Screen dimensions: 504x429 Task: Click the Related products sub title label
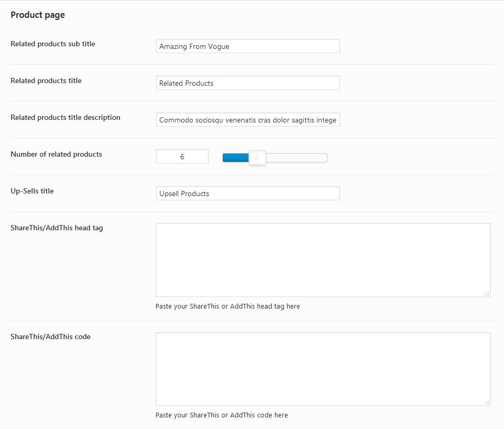53,44
